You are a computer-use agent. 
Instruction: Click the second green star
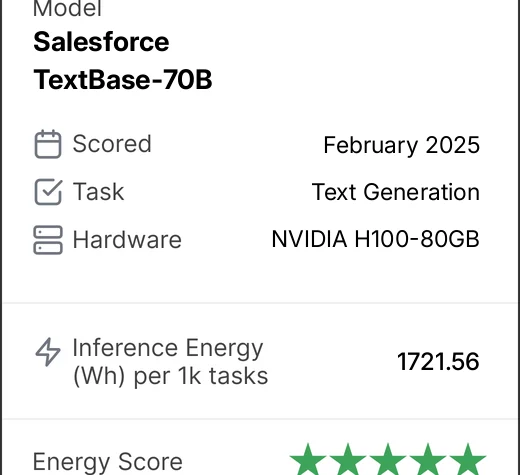348,460
